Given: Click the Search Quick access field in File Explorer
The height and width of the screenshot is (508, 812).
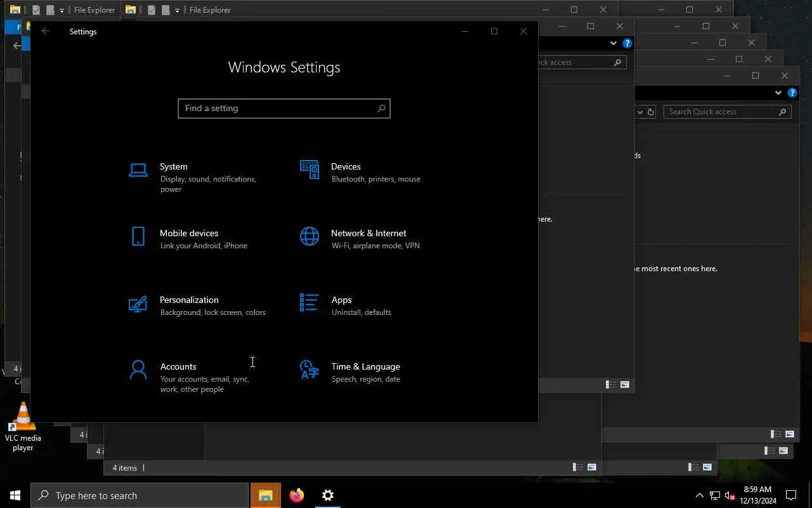Looking at the screenshot, I should pos(728,112).
